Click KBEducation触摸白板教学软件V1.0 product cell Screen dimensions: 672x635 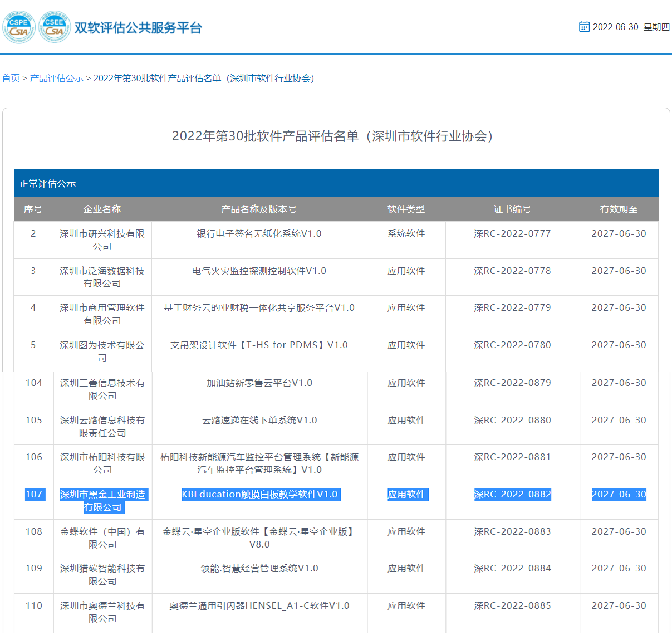[x=259, y=494]
